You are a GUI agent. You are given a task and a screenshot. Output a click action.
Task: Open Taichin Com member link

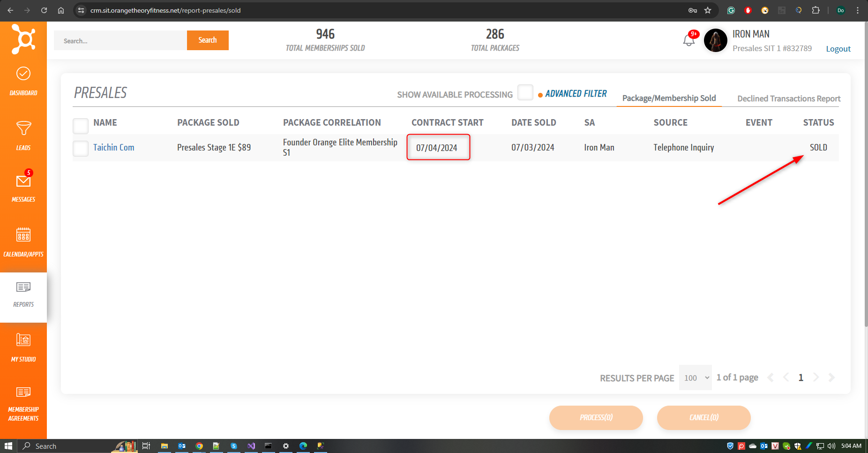[x=113, y=147]
